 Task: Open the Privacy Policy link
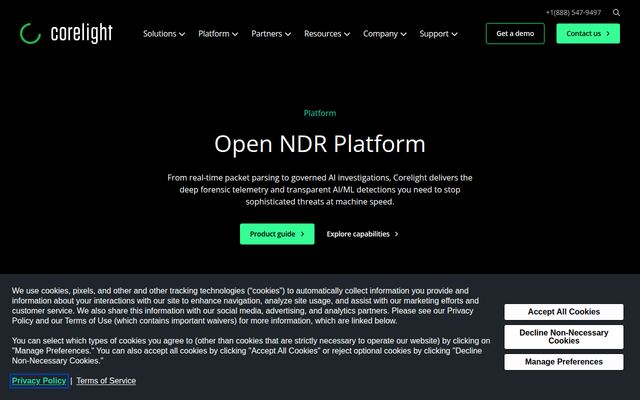pyautogui.click(x=39, y=381)
